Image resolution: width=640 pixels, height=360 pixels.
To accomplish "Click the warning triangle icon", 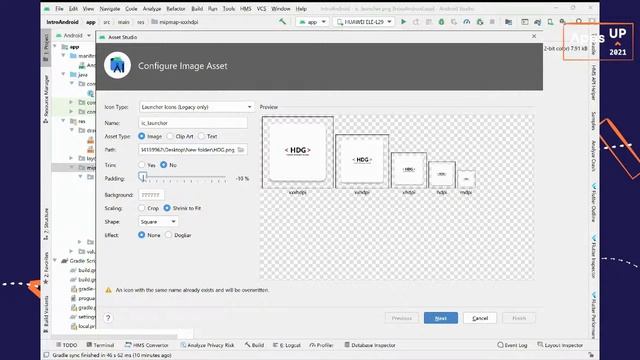I will (x=108, y=290).
